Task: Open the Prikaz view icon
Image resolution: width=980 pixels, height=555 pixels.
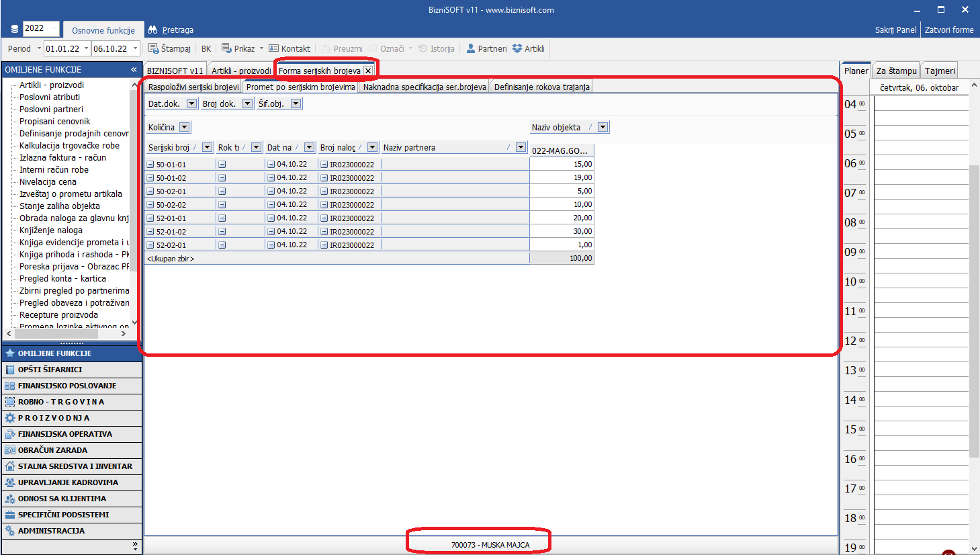Action: click(x=226, y=48)
